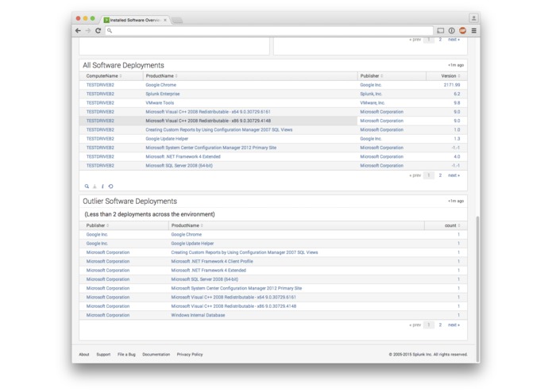Screen dimensions: 552x392
Task: Close the Installed Software Overview tab
Action: click(x=165, y=20)
